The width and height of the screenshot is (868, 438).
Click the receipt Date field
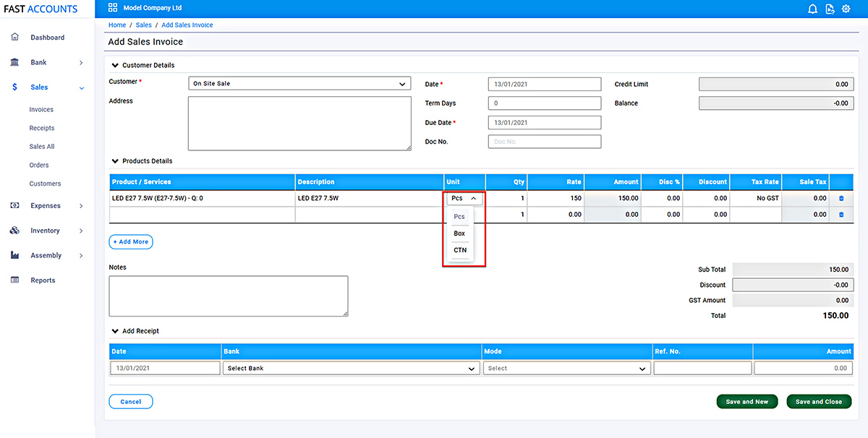pos(165,368)
